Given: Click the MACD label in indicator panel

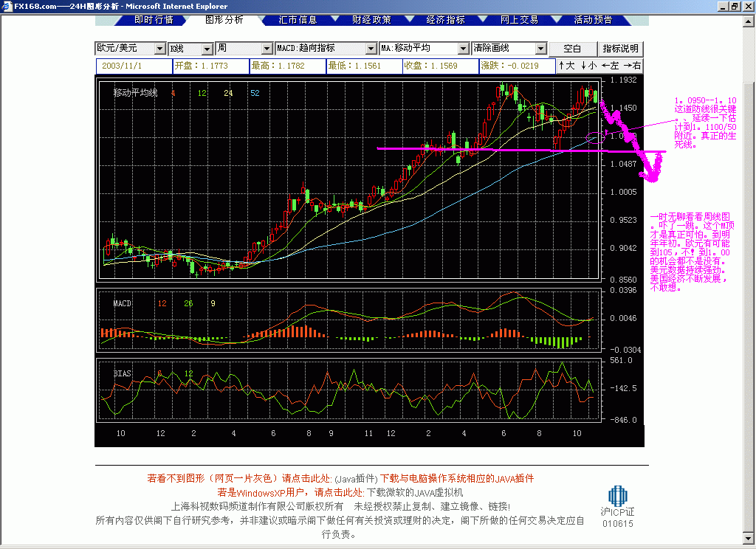Looking at the screenshot, I should point(122,303).
